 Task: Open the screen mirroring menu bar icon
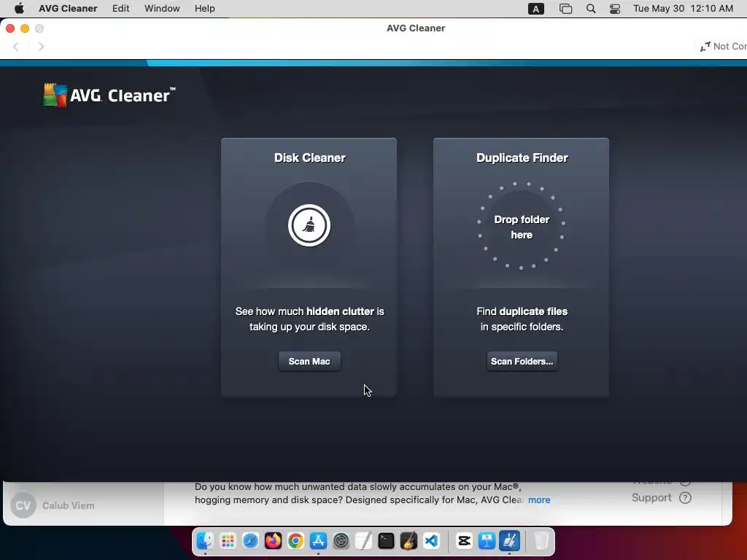click(x=565, y=9)
